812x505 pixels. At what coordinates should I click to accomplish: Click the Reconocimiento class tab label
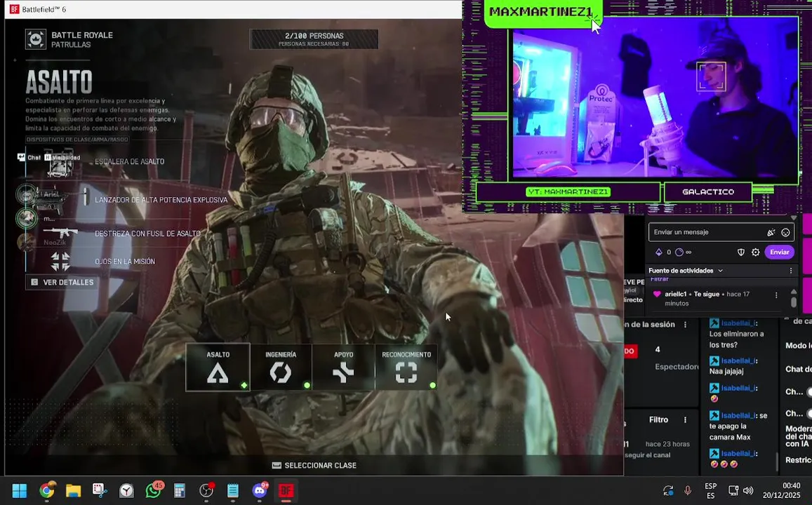[406, 354]
